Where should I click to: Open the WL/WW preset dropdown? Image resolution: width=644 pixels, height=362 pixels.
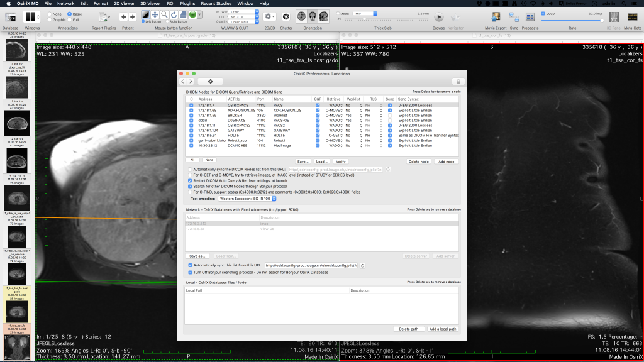tap(244, 12)
